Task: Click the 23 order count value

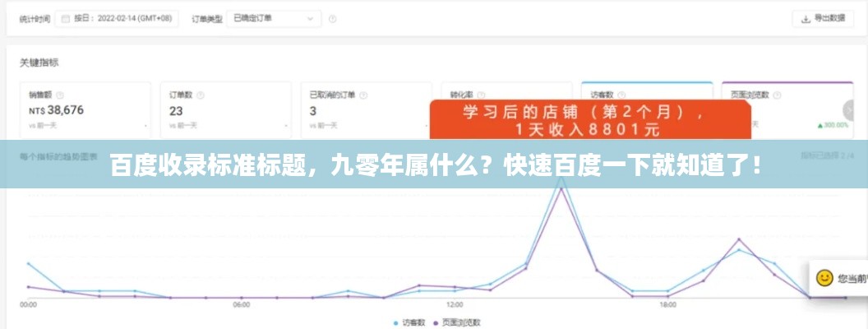Action: 176,111
